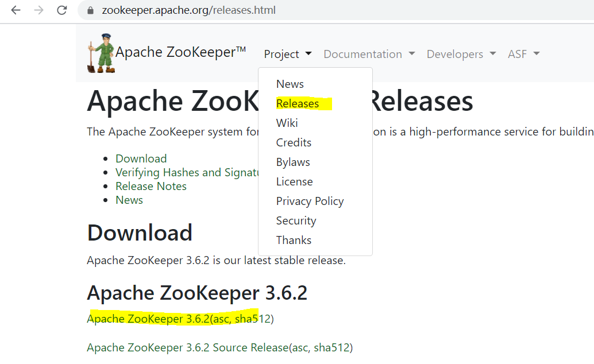Expand the Documentation dropdown
Image resolution: width=594 pixels, height=364 pixels.
pyautogui.click(x=369, y=54)
